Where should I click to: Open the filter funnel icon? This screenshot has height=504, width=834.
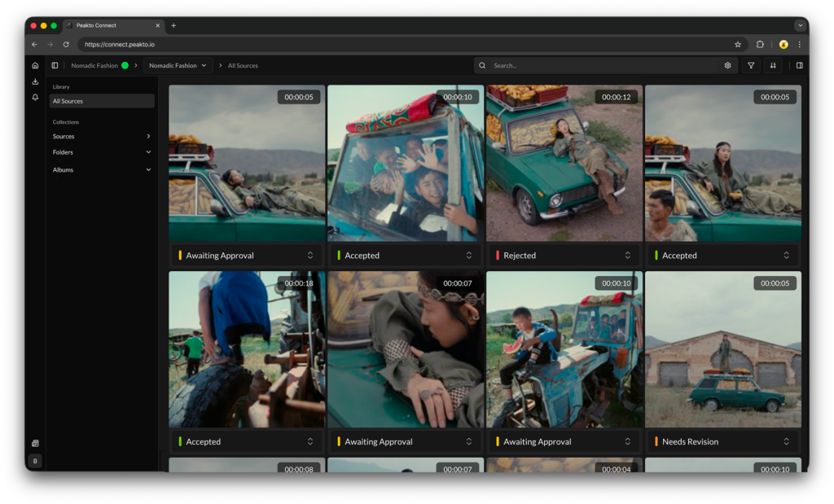tap(751, 65)
